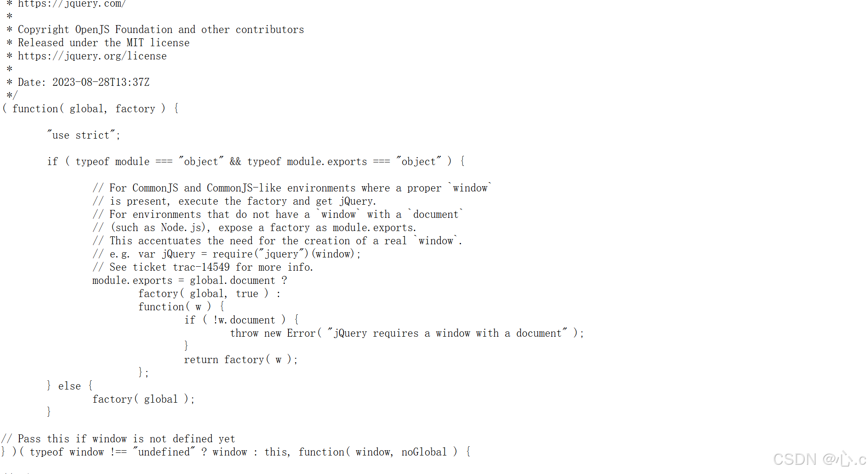Image resolution: width=868 pixels, height=474 pixels.
Task: Click the https://jquery.org/license URL text
Action: coord(92,56)
